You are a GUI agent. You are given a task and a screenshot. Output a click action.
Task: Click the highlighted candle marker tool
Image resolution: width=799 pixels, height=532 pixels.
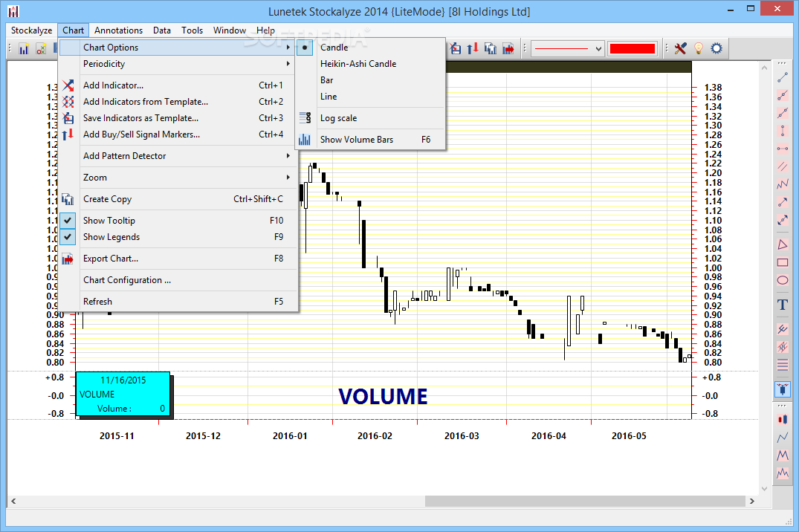pos(782,389)
